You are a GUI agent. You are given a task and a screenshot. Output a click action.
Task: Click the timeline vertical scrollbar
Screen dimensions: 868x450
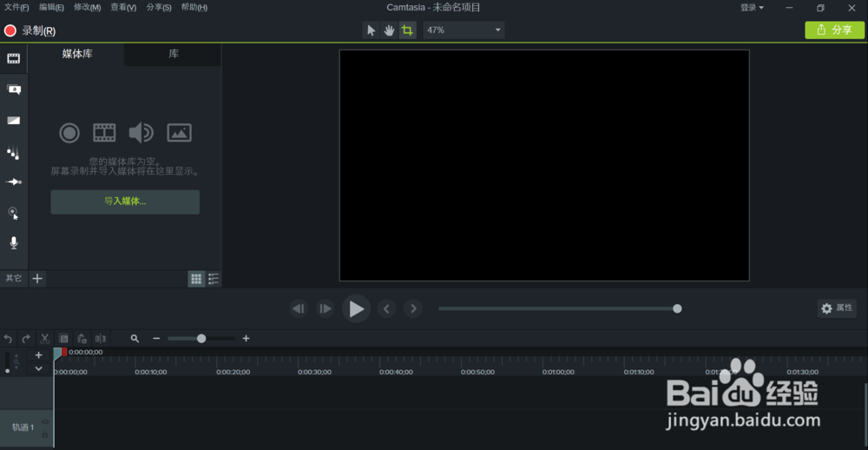pos(865,415)
